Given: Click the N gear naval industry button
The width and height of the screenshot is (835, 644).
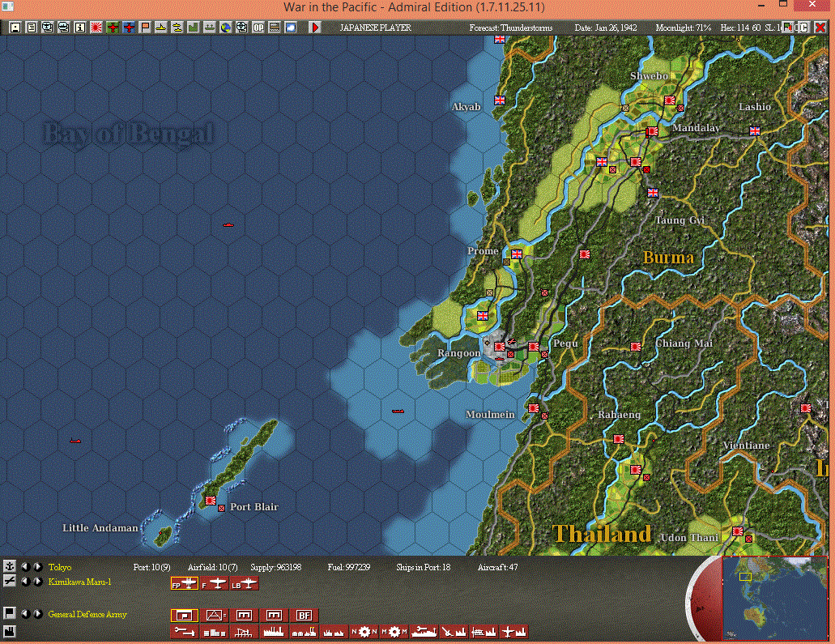Looking at the screenshot, I should point(364,631).
